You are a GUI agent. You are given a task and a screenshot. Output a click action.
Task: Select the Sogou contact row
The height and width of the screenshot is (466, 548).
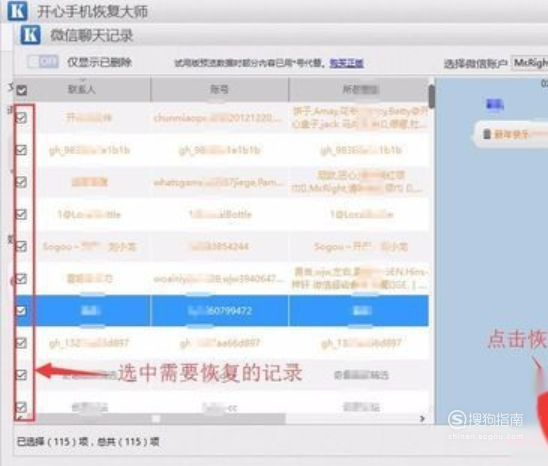coord(221,246)
